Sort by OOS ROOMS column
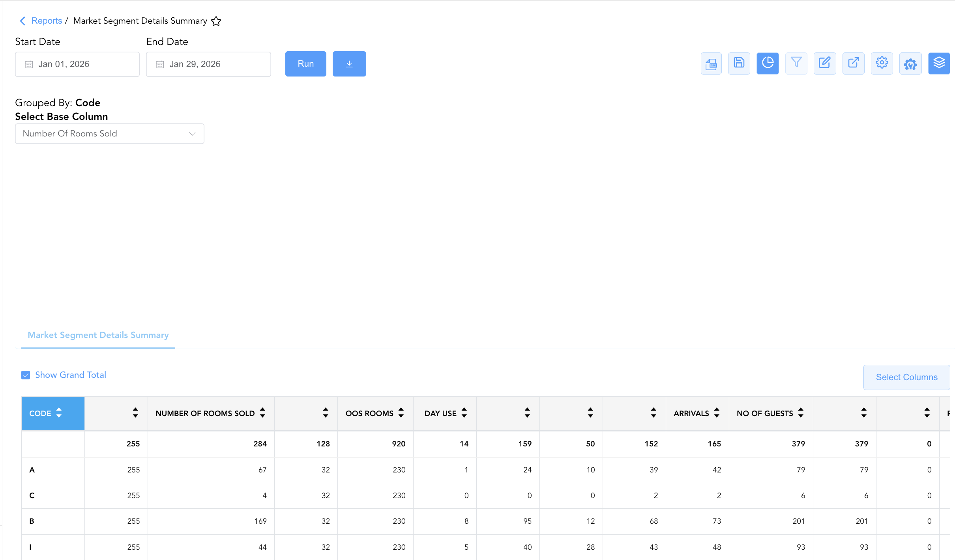Image resolution: width=955 pixels, height=560 pixels. [401, 413]
